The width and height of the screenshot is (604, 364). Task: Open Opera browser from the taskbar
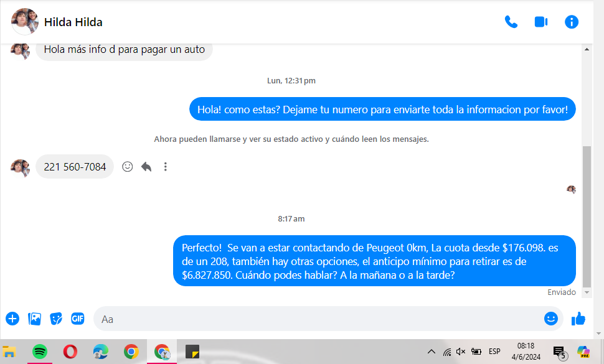click(x=70, y=352)
